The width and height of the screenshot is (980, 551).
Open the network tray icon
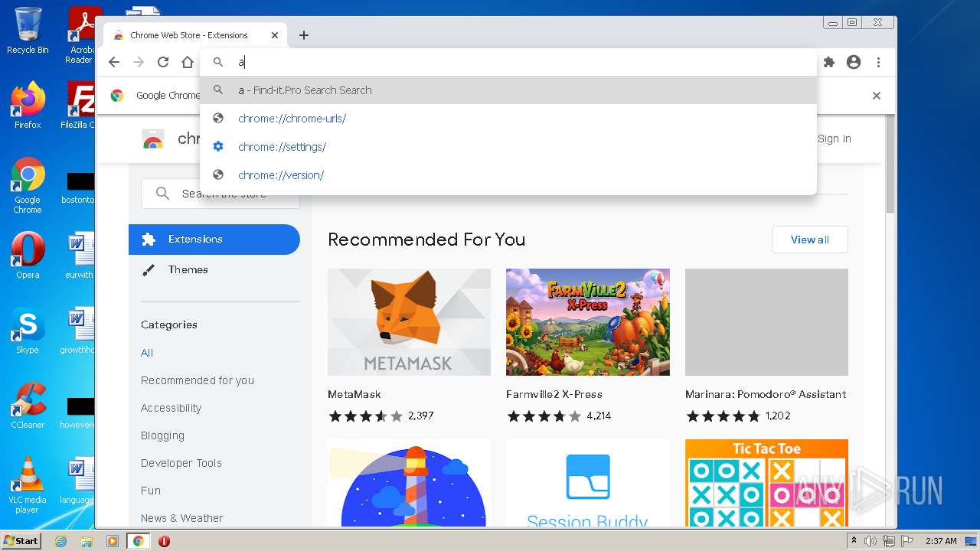(x=889, y=541)
